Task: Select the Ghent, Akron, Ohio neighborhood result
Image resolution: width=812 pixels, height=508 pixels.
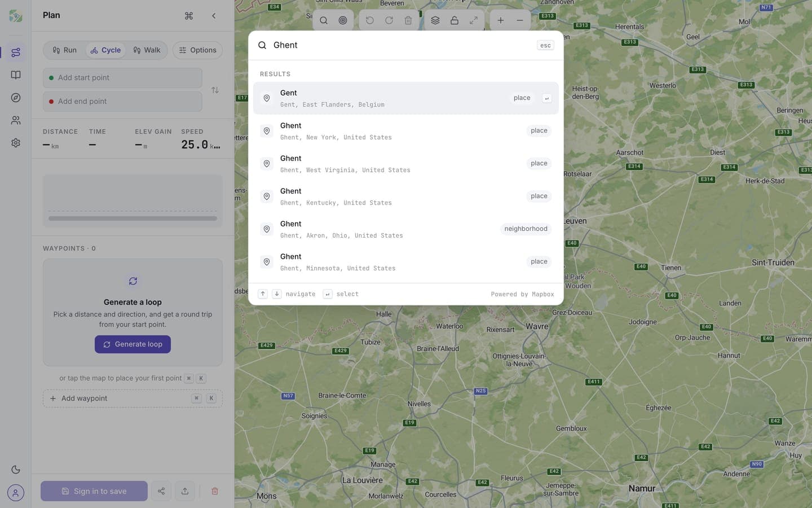Action: (406, 229)
